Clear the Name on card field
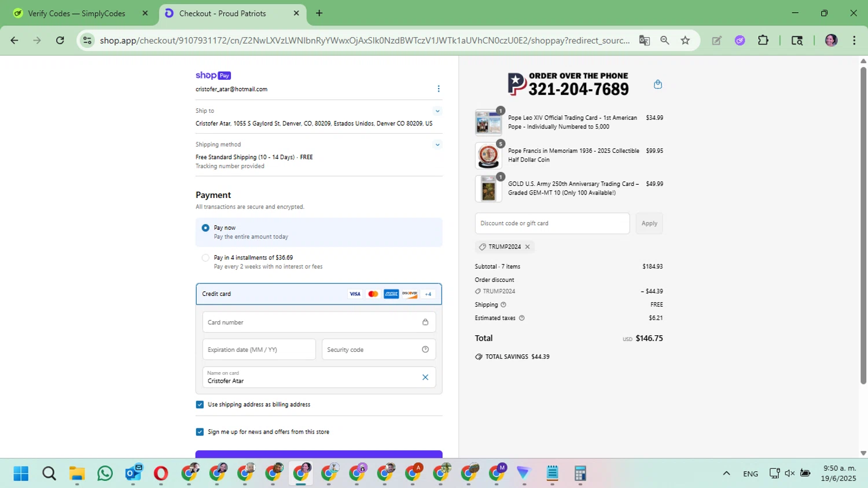Screen dimensions: 868x488 pos(425,377)
